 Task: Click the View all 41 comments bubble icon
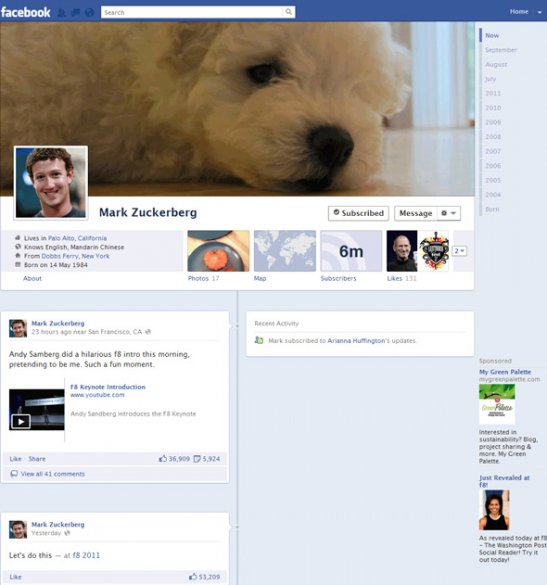14,474
